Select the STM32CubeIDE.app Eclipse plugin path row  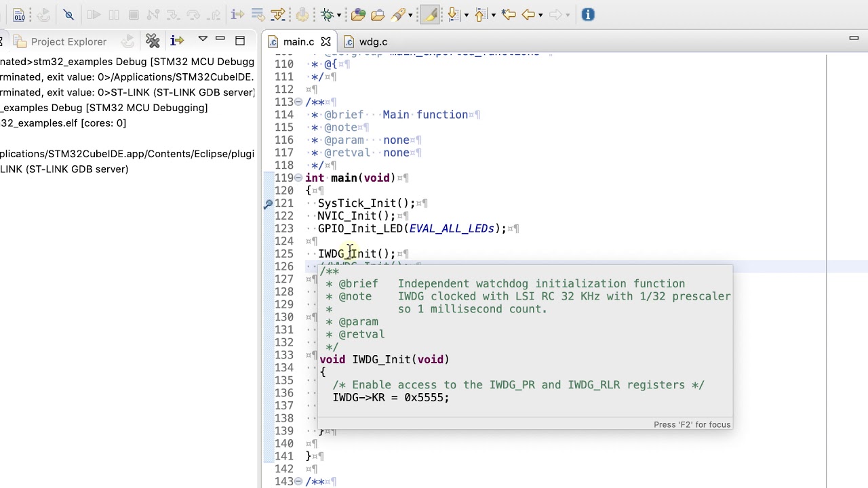click(127, 154)
